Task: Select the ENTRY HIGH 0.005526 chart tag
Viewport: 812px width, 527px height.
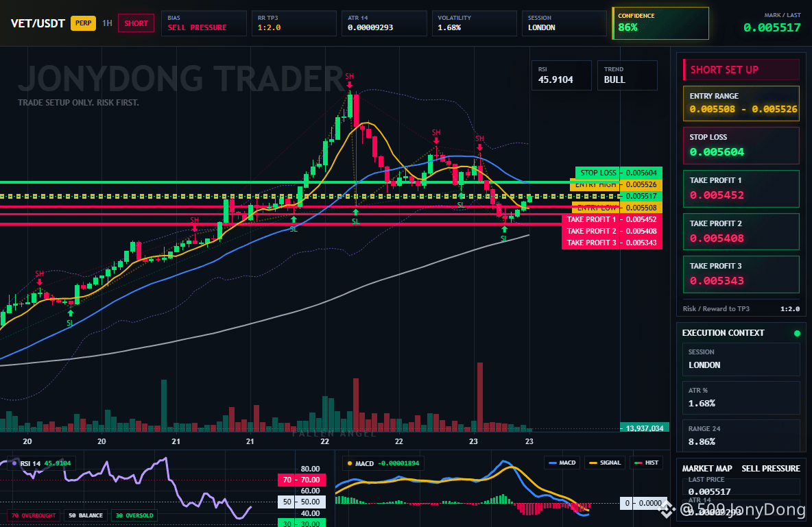Action: click(617, 185)
